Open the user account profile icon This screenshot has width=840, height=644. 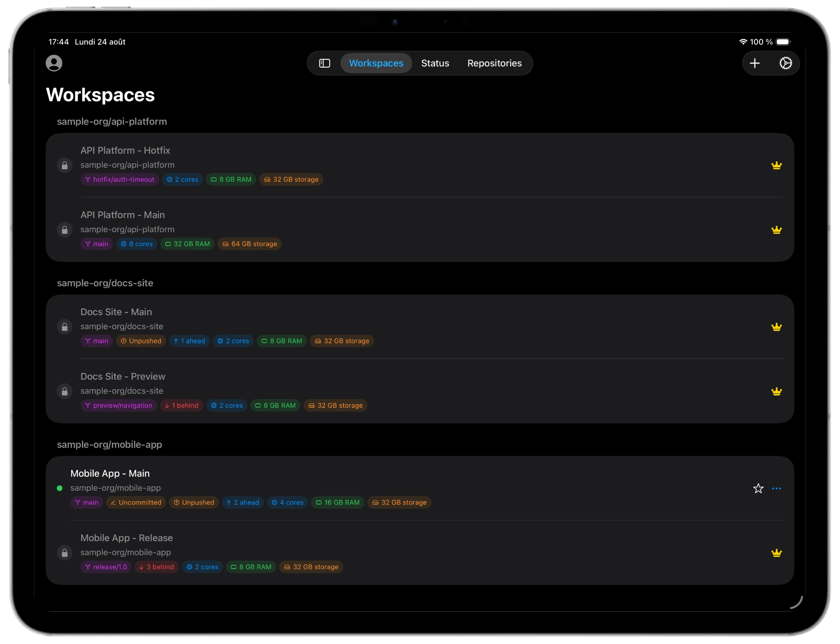pos(54,63)
